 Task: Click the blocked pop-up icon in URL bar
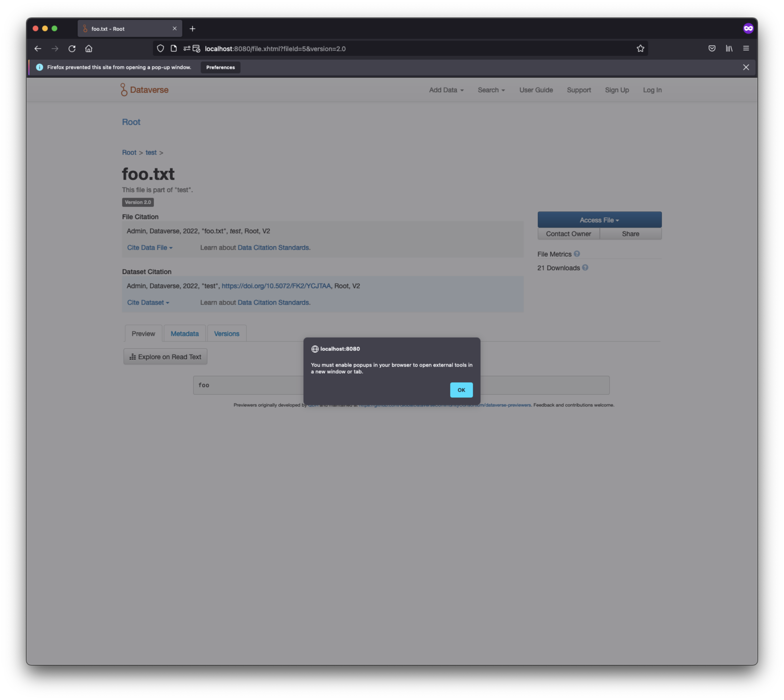click(x=196, y=49)
